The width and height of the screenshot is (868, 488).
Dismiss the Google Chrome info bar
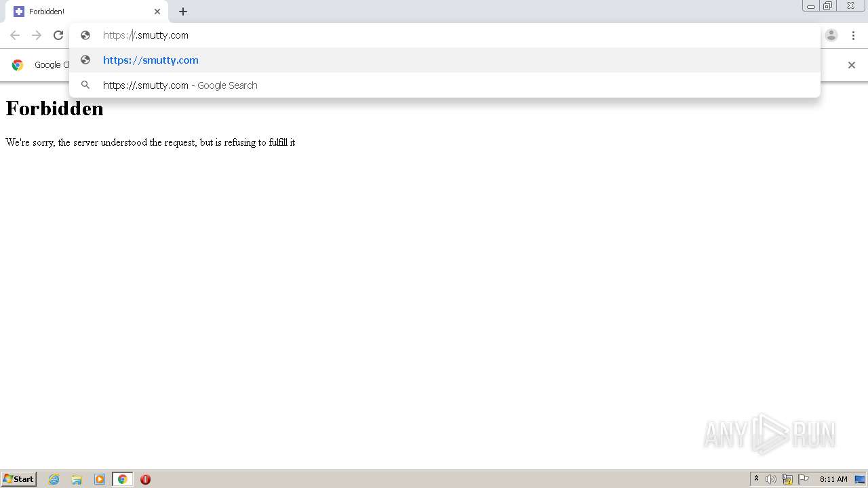(x=852, y=65)
